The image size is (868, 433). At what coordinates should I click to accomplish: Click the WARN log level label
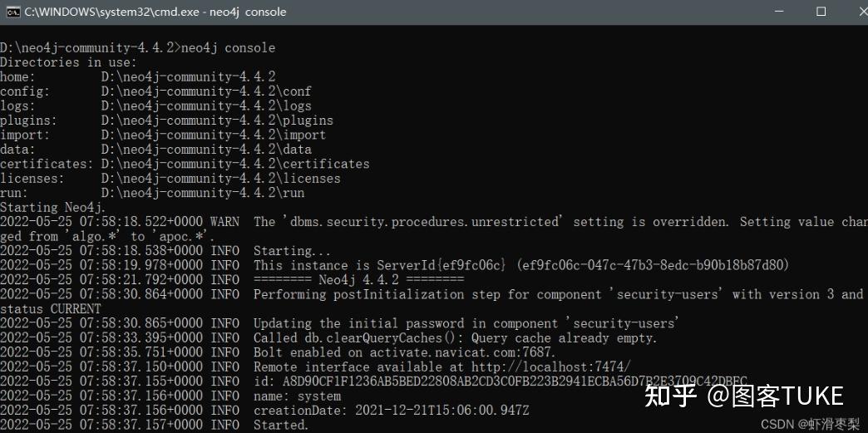pos(224,222)
